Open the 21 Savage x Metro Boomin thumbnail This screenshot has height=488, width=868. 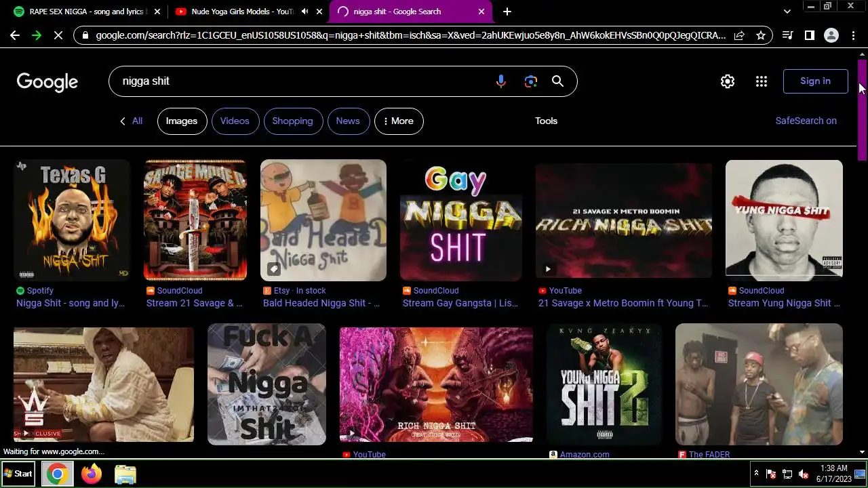[624, 220]
